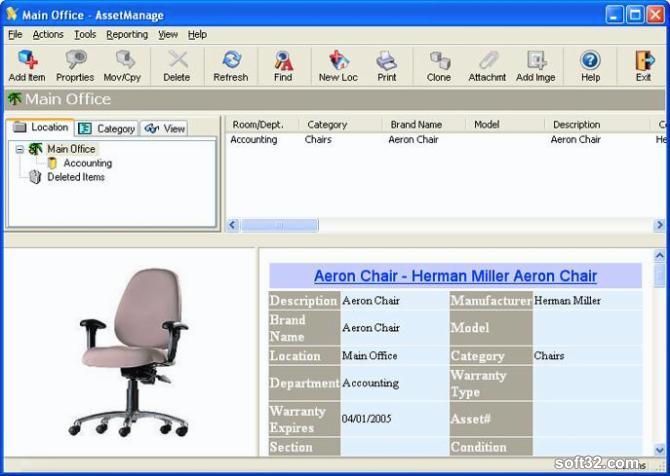Select Main Office in the location tree

(71, 149)
